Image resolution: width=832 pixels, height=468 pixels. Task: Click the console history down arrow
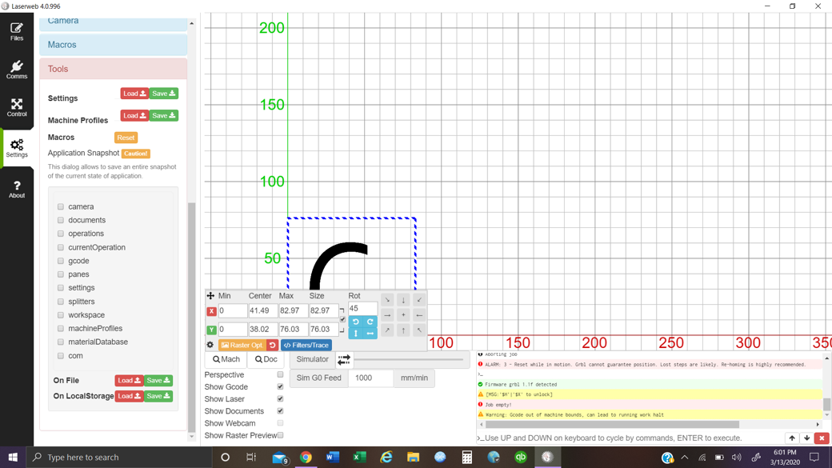(x=807, y=438)
